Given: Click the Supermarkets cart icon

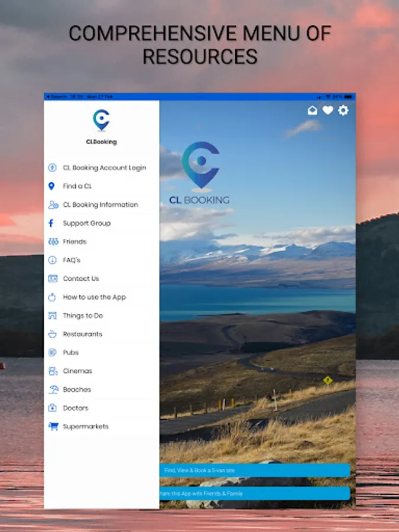Looking at the screenshot, I should point(53,426).
